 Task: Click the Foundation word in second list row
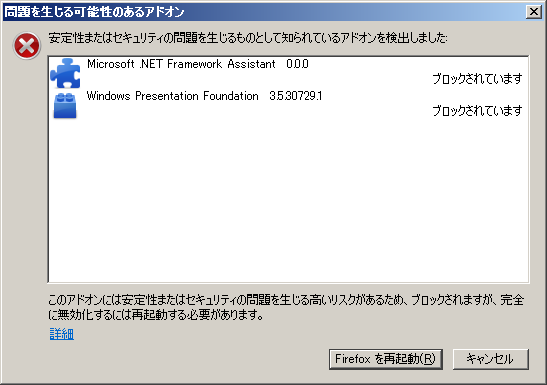click(231, 96)
